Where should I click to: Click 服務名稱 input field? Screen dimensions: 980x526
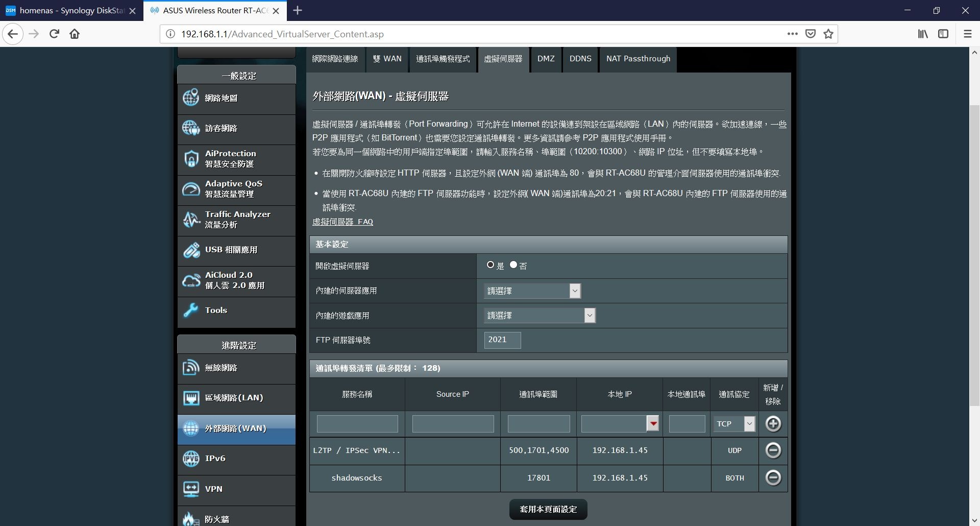(357, 423)
